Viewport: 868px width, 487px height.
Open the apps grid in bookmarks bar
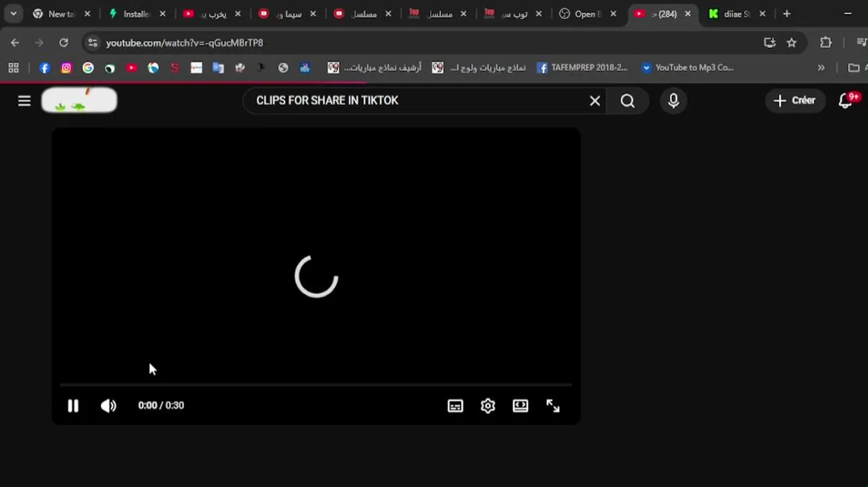(x=14, y=68)
